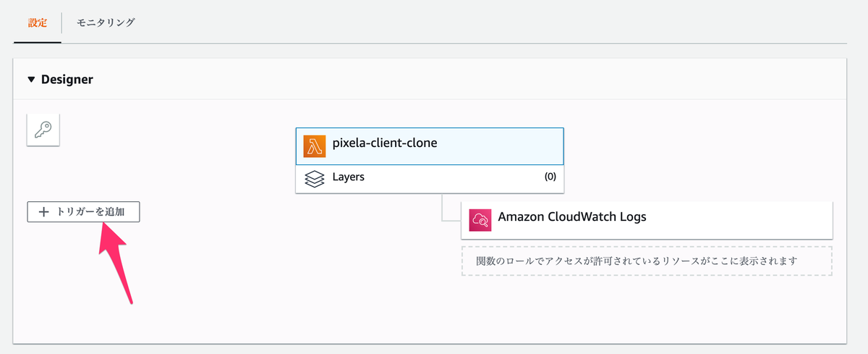Click the pink CloudWatch Logs icon
The height and width of the screenshot is (354, 868).
(x=480, y=219)
